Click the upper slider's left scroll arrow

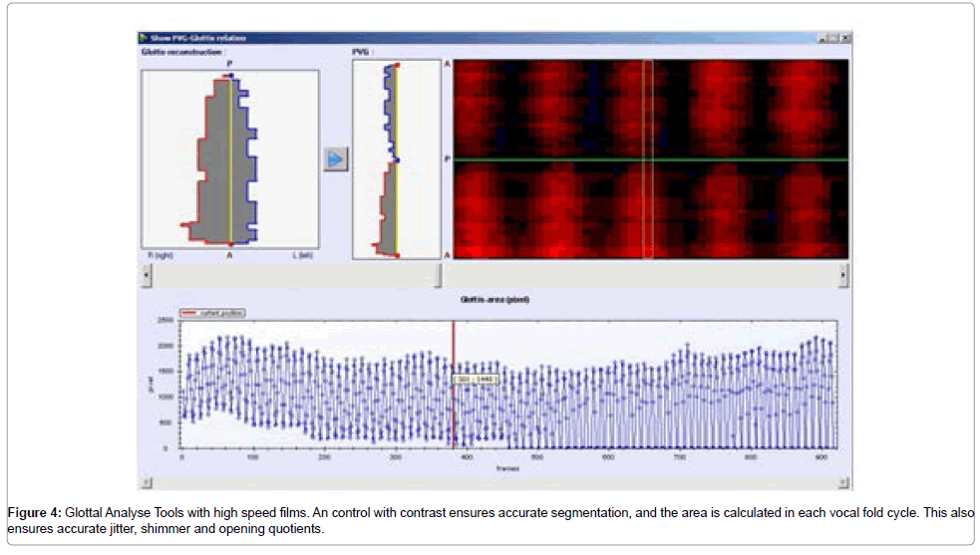(147, 275)
